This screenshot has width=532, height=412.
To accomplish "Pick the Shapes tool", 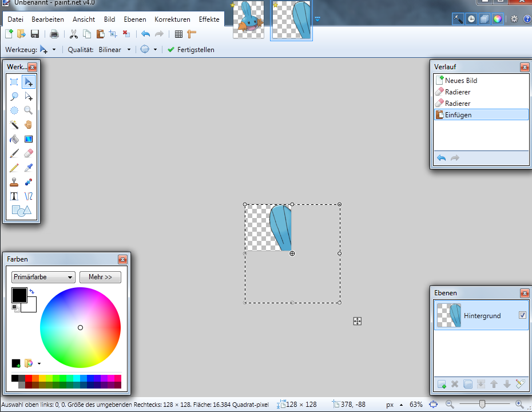I will pos(21,211).
